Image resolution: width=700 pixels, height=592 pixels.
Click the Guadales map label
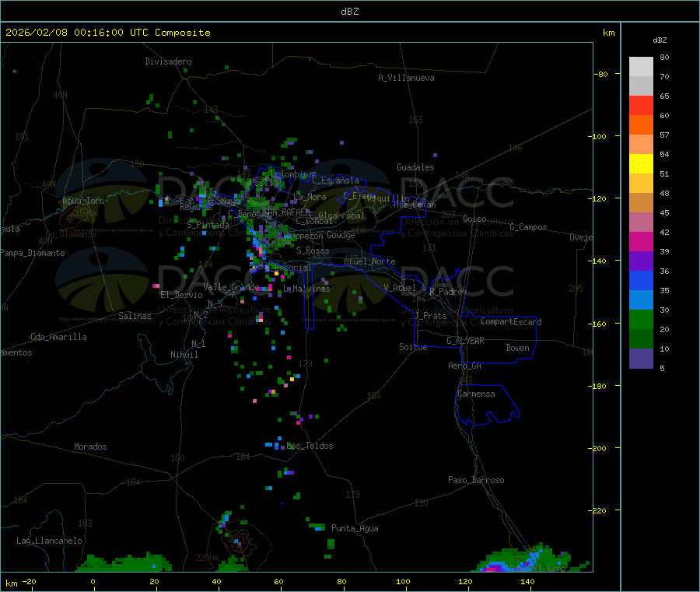tap(415, 167)
